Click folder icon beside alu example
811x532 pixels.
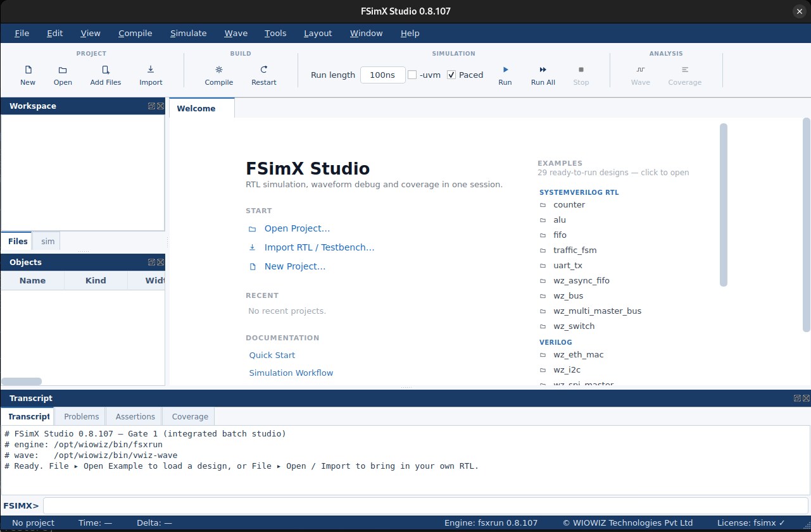click(x=543, y=220)
